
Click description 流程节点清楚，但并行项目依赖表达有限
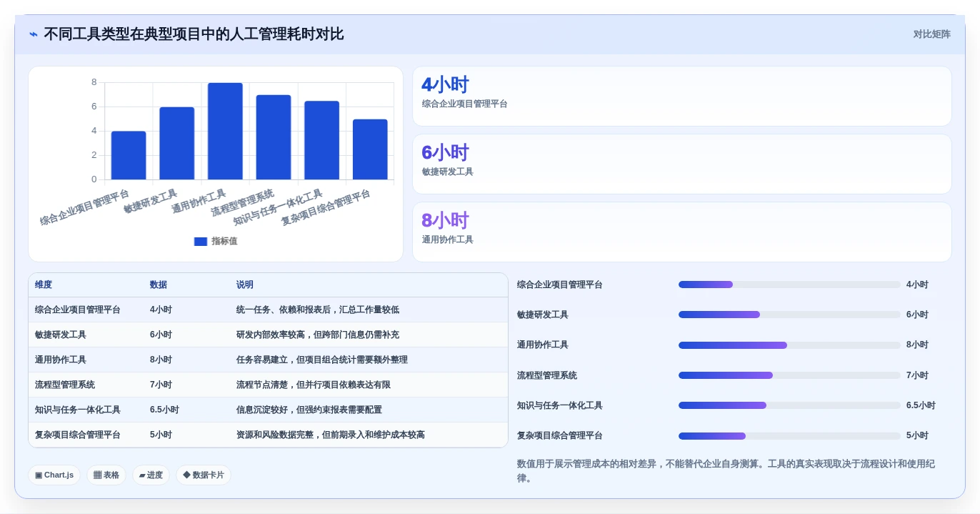click(x=314, y=385)
